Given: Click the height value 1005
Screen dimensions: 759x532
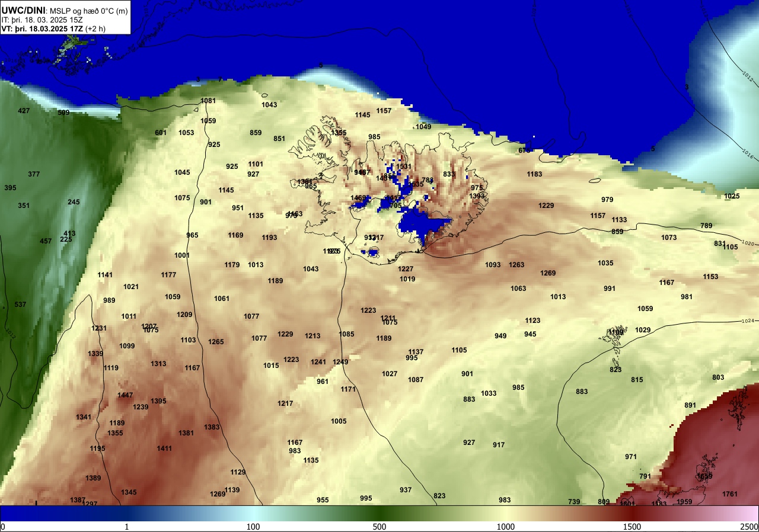Looking at the screenshot, I should pos(339,421).
